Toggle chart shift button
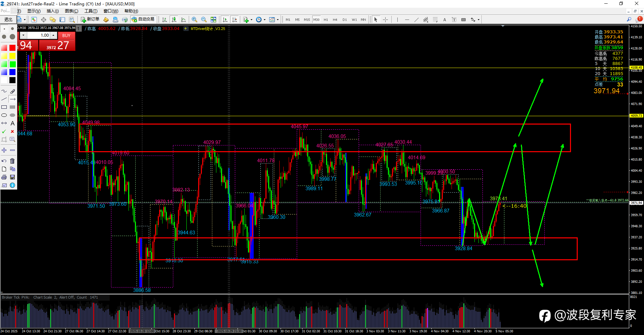The height and width of the screenshot is (335, 644). tap(235, 20)
